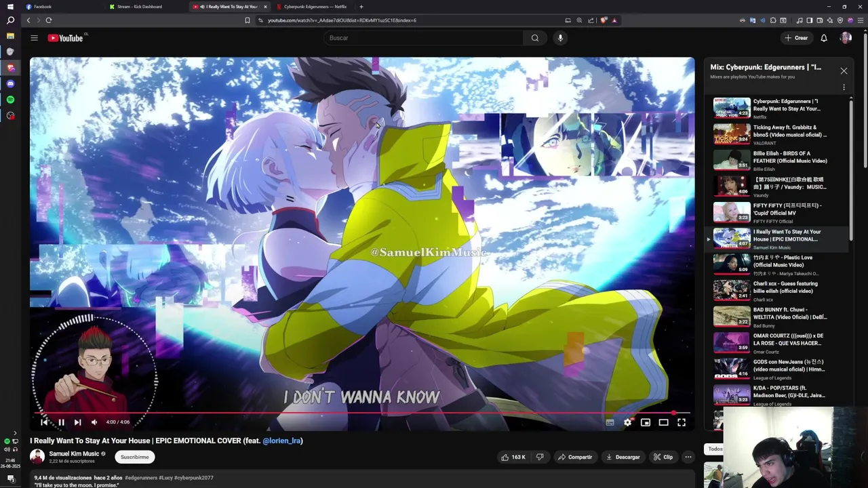
Task: Mute the player volume
Action: [94, 422]
